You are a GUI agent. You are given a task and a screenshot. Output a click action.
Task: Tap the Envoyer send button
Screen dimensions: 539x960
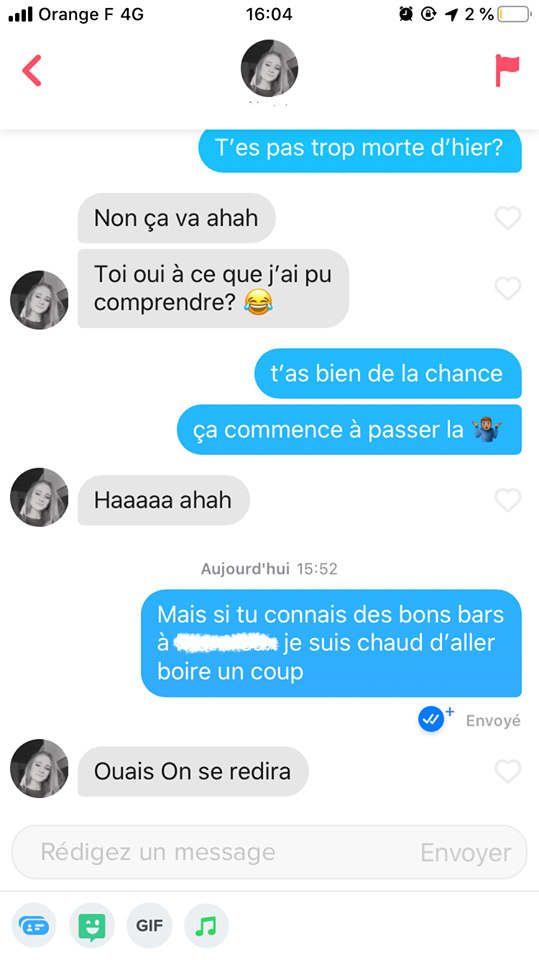tap(466, 853)
